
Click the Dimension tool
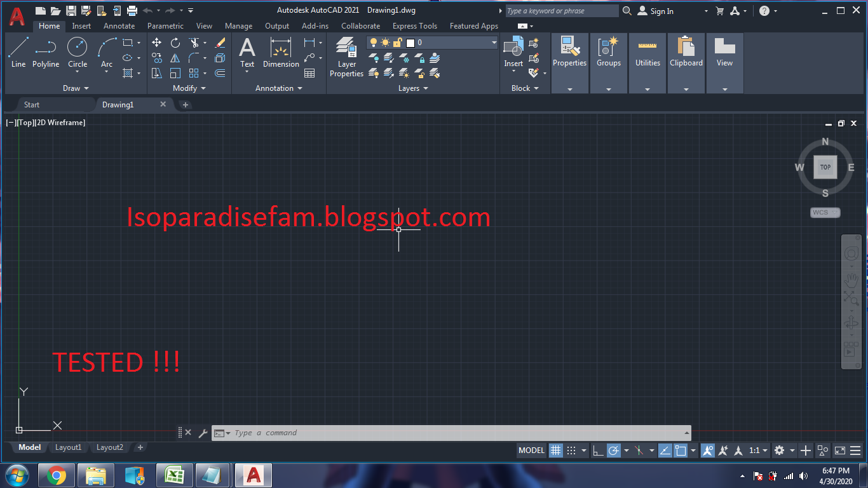coord(281,52)
